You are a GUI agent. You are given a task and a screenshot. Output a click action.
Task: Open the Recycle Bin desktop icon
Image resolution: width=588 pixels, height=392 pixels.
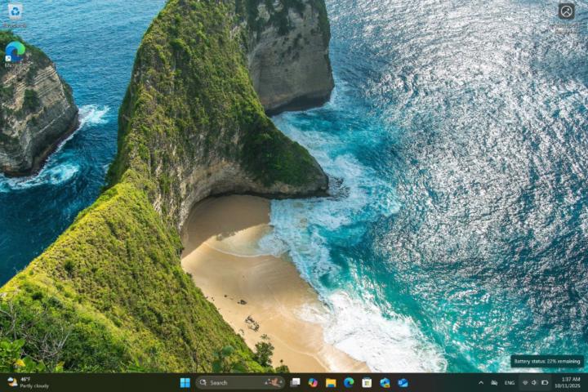pyautogui.click(x=15, y=11)
